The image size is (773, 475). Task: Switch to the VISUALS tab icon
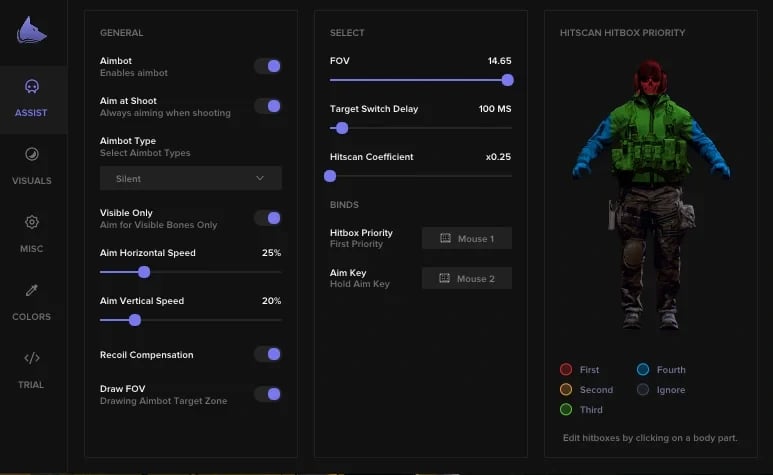pyautogui.click(x=32, y=154)
